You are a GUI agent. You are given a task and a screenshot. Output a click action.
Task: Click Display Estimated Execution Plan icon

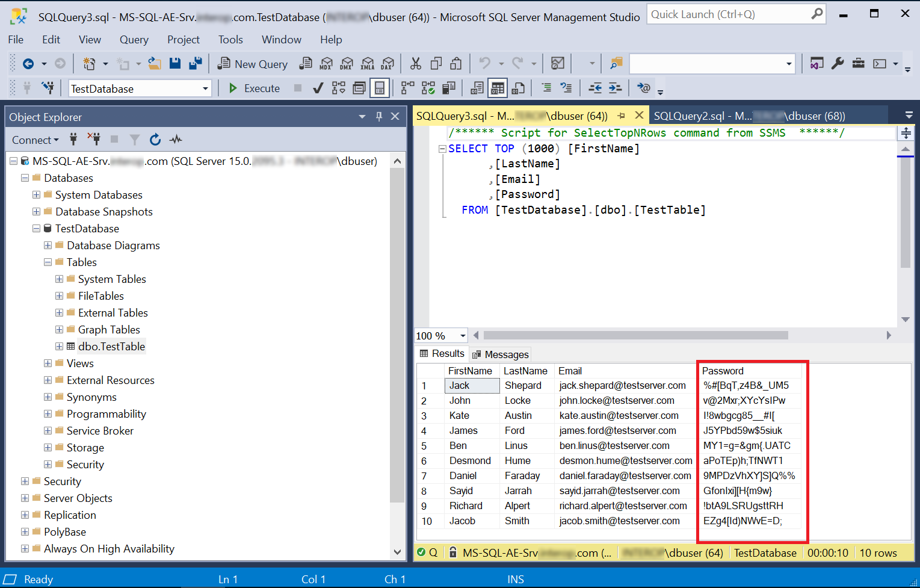(x=339, y=88)
